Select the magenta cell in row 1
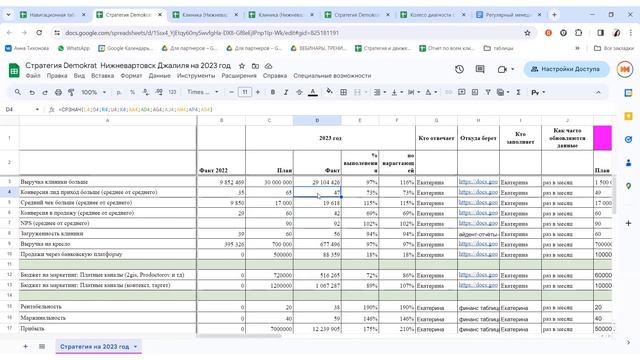The image size is (640, 360). 602,138
